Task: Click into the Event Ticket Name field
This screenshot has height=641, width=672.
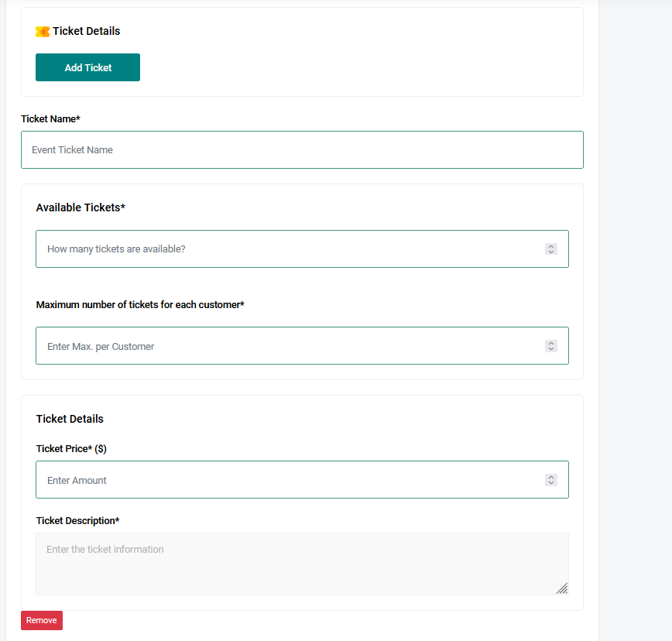Action: (x=302, y=149)
